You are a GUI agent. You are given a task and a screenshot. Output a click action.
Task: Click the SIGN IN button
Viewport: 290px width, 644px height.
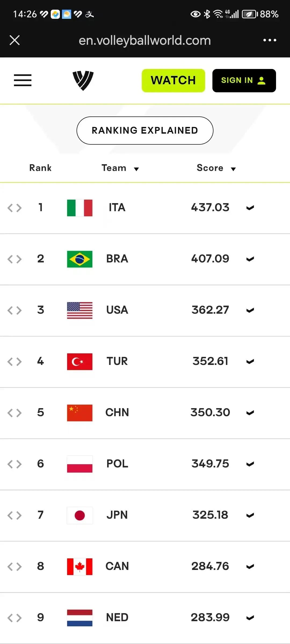pos(244,80)
